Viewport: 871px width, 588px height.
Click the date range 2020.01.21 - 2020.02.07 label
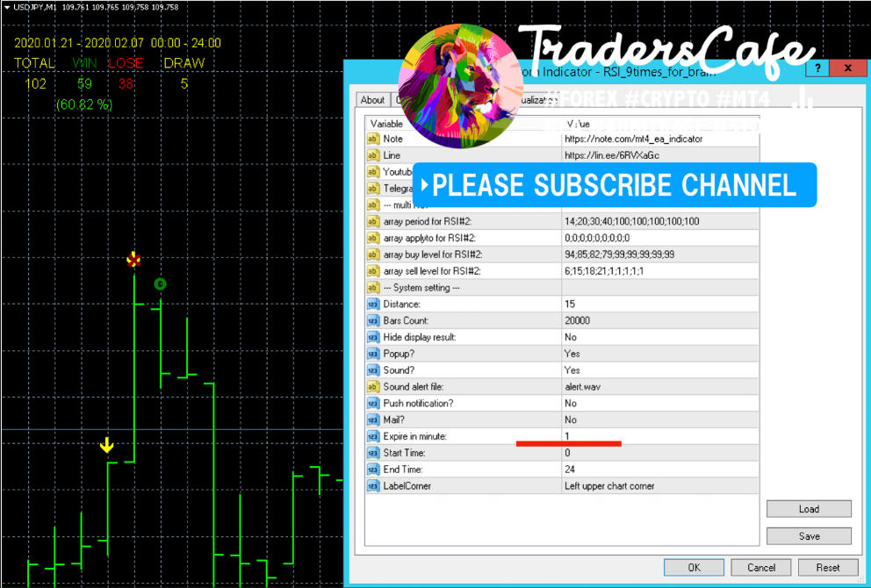pos(79,43)
